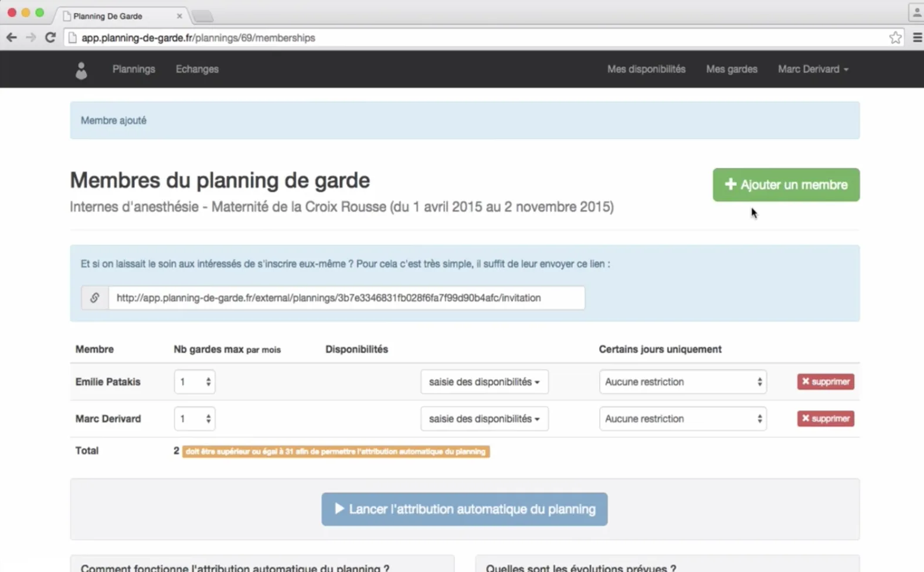The height and width of the screenshot is (572, 924).
Task: Click the Emilie Patakis name
Action: click(x=108, y=382)
